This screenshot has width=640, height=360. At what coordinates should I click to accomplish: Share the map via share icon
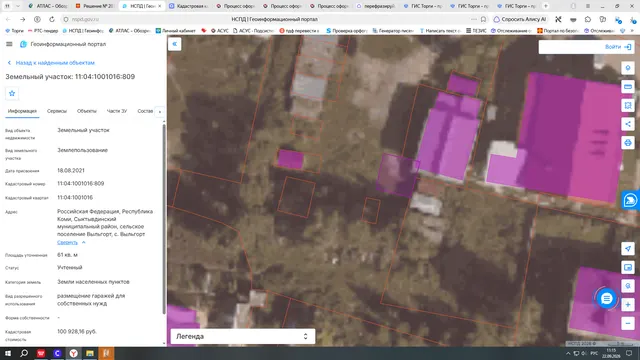628,124
